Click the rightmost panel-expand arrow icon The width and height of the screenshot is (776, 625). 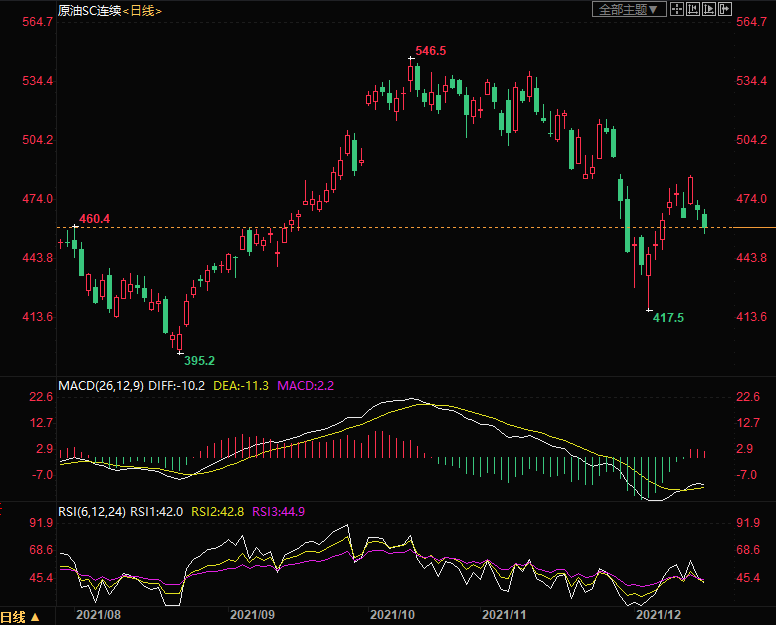[725, 9]
